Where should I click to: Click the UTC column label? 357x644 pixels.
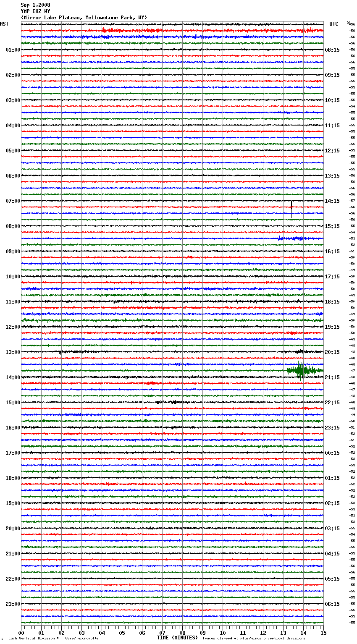coord(333,24)
